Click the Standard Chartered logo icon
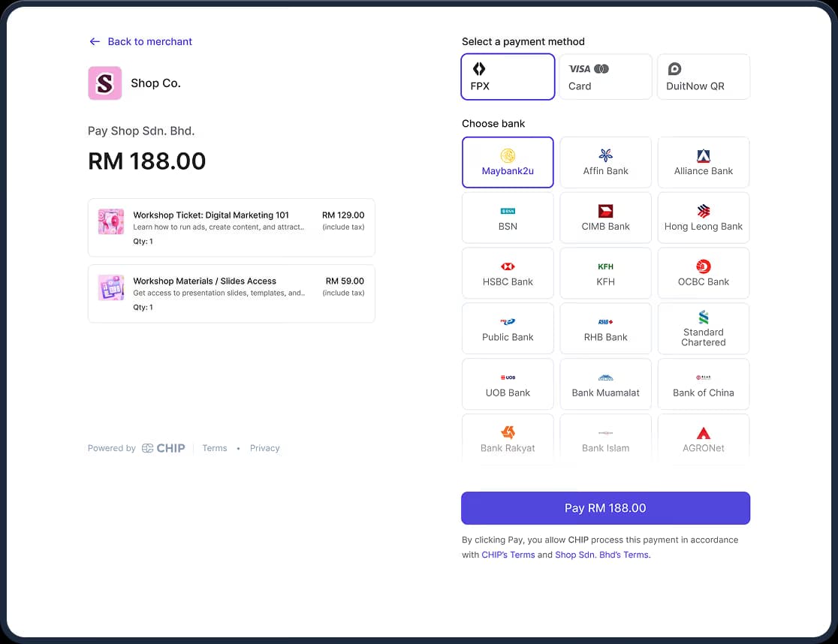This screenshot has height=644, width=838. point(704,317)
